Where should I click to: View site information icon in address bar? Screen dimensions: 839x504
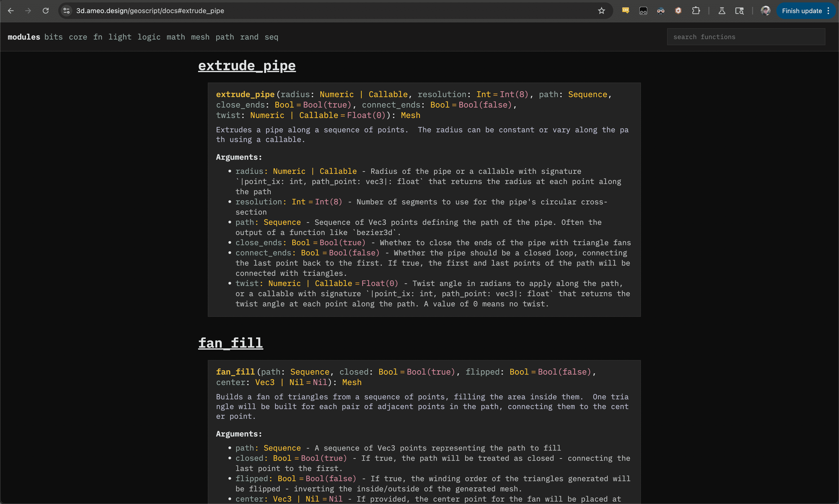coord(67,11)
